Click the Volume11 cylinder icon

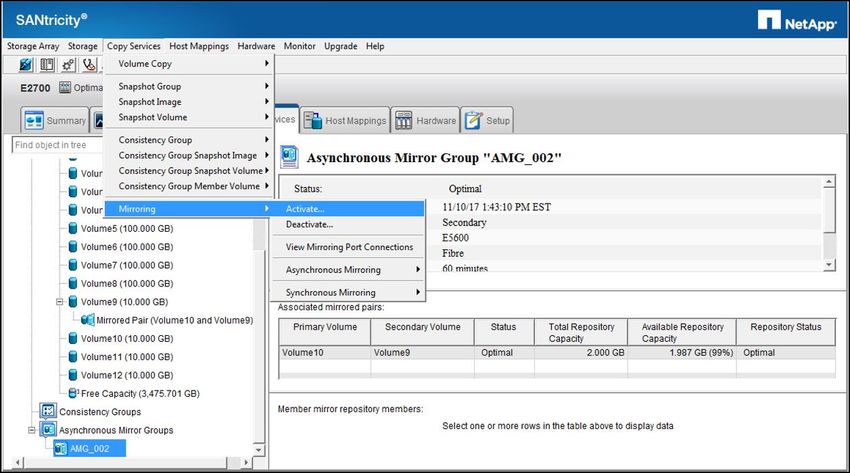pyautogui.click(x=73, y=357)
